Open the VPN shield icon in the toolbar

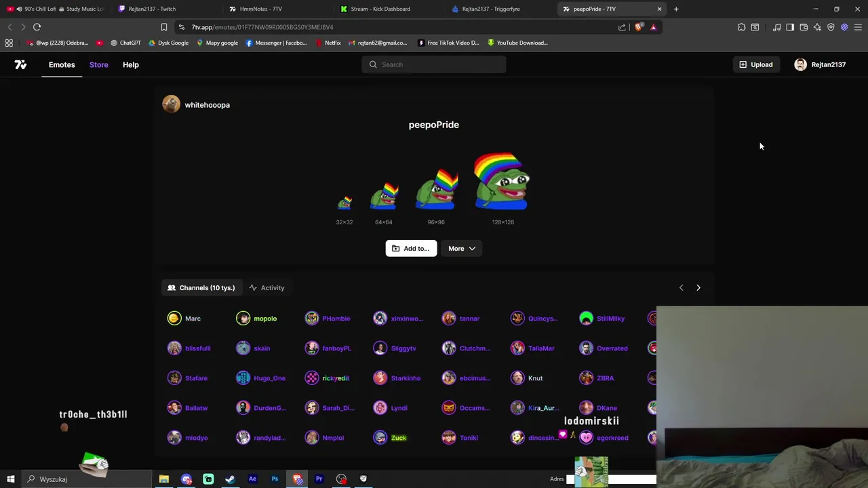click(831, 27)
